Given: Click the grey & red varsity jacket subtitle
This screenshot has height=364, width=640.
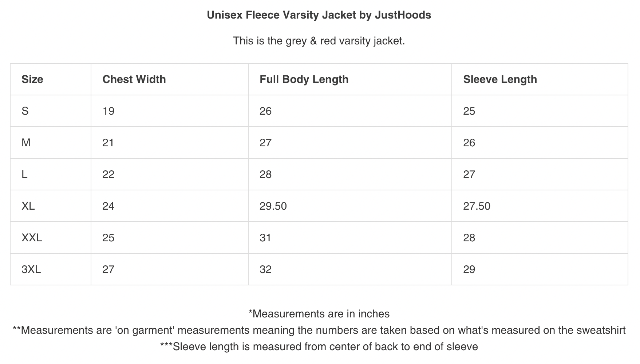Looking at the screenshot, I should click(319, 40).
